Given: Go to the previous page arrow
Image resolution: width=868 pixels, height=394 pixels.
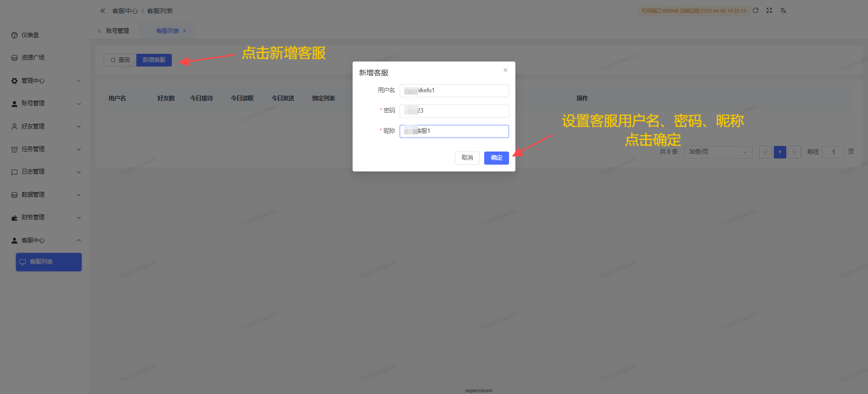Looking at the screenshot, I should [x=765, y=152].
